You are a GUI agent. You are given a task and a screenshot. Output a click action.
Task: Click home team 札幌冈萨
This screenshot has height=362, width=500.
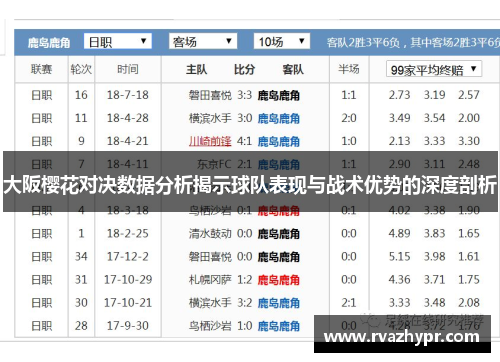(210, 280)
